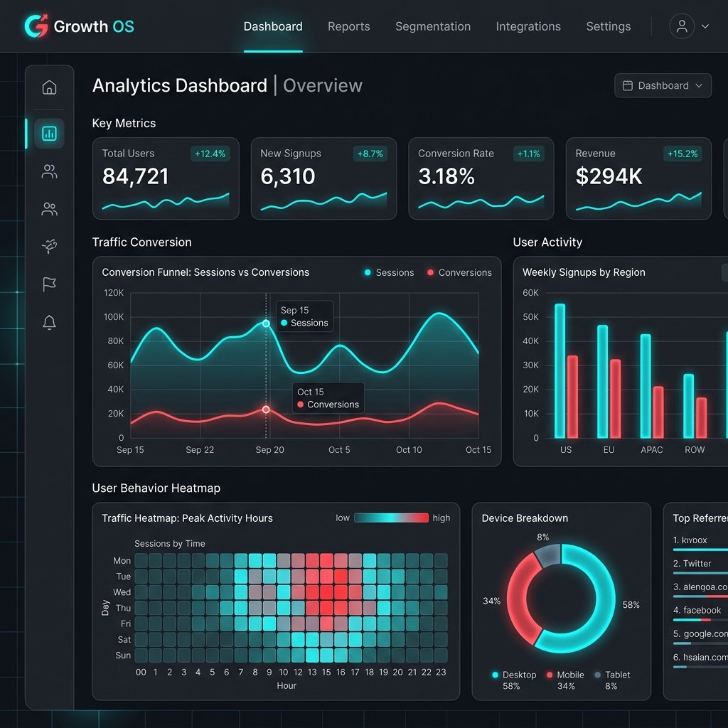Click the Twitter referrer progress bar
Image resolution: width=728 pixels, height=728 pixels.
point(700,573)
